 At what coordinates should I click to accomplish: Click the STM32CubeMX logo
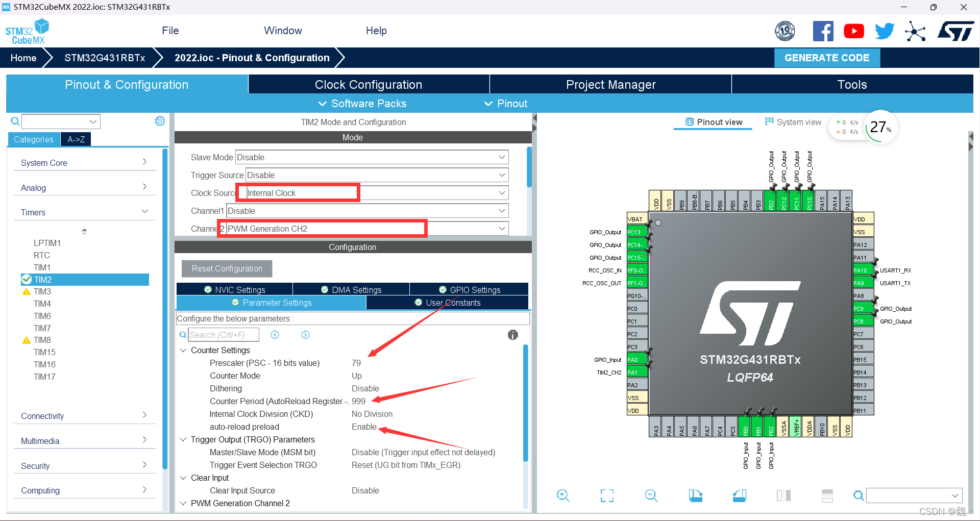(28, 32)
